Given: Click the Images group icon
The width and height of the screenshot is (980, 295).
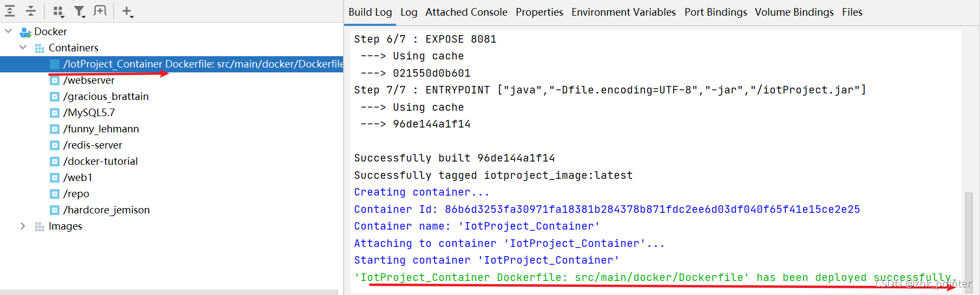Looking at the screenshot, I should tap(40, 226).
